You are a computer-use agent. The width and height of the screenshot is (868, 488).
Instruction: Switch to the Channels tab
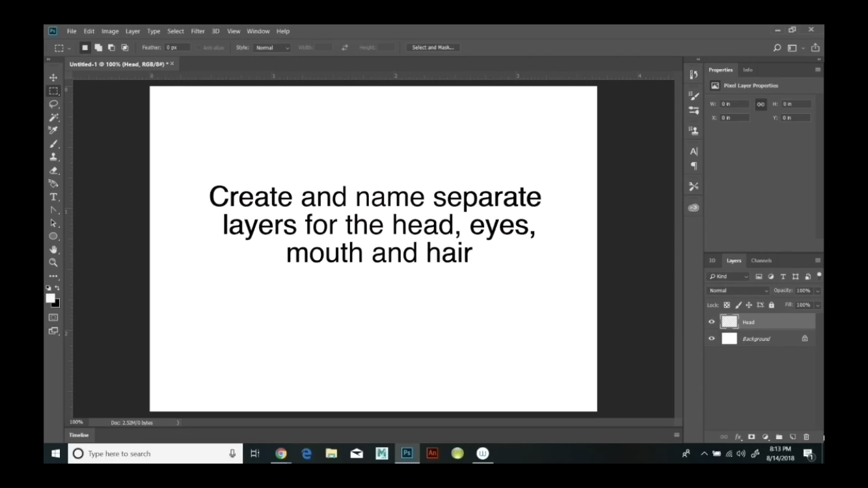click(x=761, y=260)
